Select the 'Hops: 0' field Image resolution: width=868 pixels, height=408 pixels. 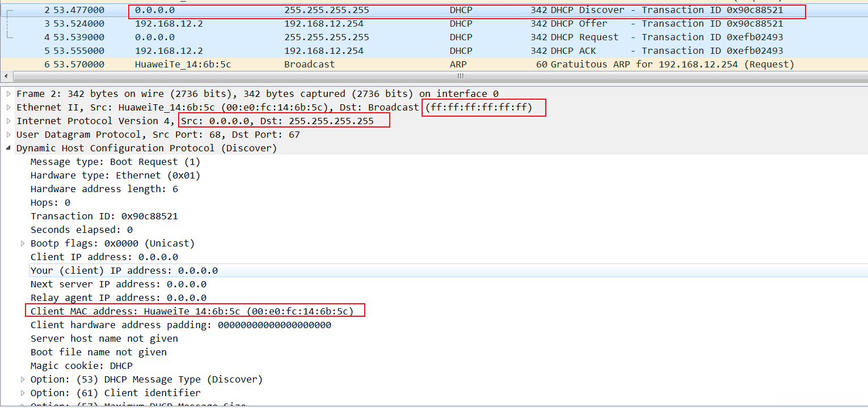tap(50, 202)
